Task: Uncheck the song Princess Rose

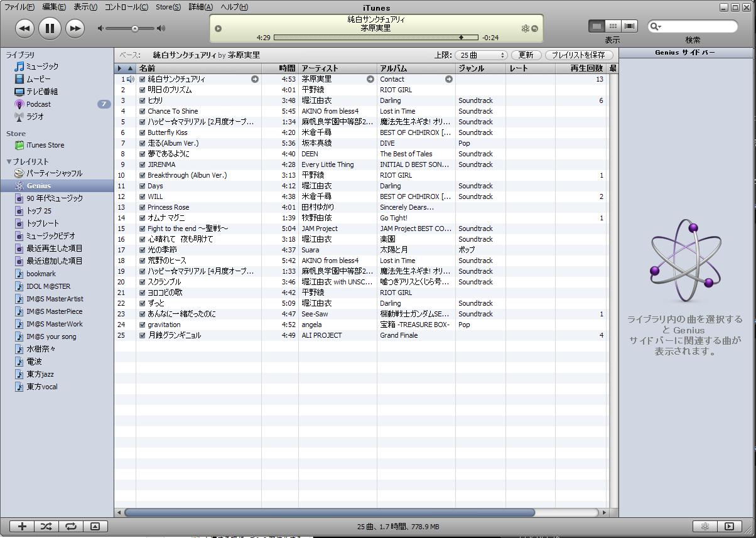Action: pyautogui.click(x=143, y=207)
